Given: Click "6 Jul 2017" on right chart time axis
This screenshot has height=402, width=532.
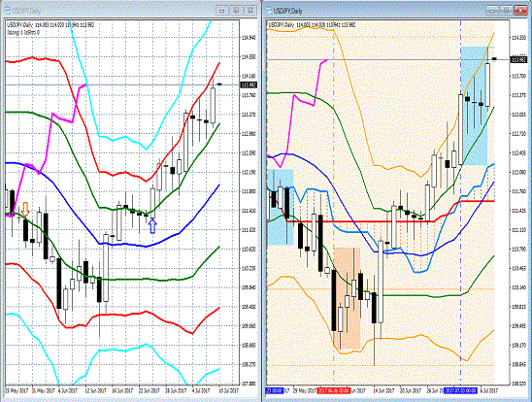Looking at the screenshot, I should point(489,390).
